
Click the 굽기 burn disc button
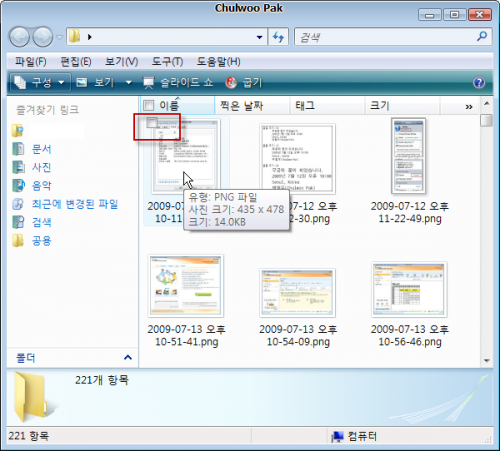coord(244,82)
